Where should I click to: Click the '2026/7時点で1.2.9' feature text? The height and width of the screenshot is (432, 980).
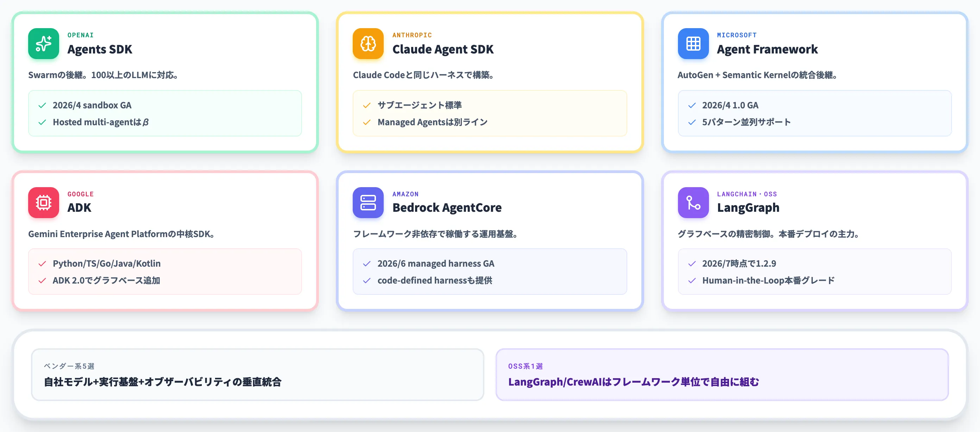[739, 263]
